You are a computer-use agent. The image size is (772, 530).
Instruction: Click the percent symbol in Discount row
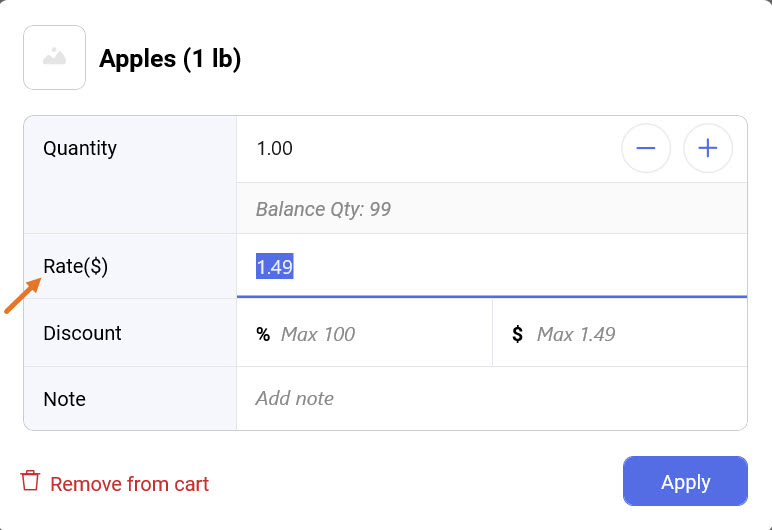click(x=263, y=334)
